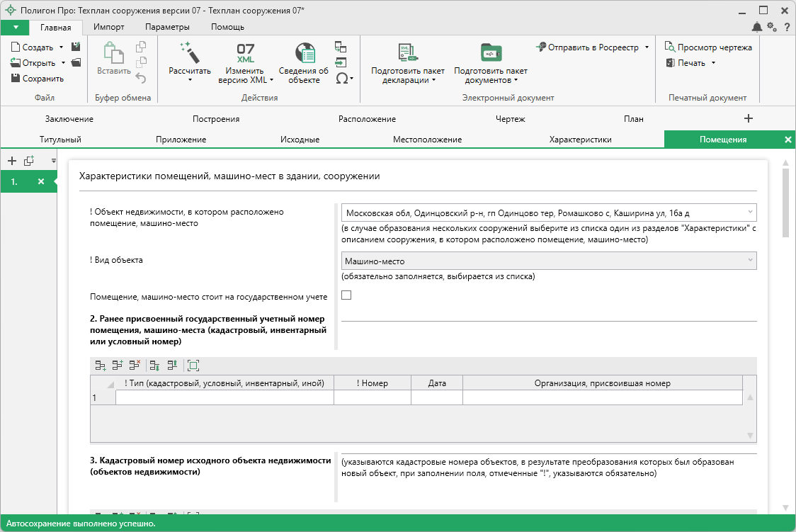Click the main vertical scrollbar thumb
The width and height of the screenshot is (796, 532).
(x=785, y=203)
